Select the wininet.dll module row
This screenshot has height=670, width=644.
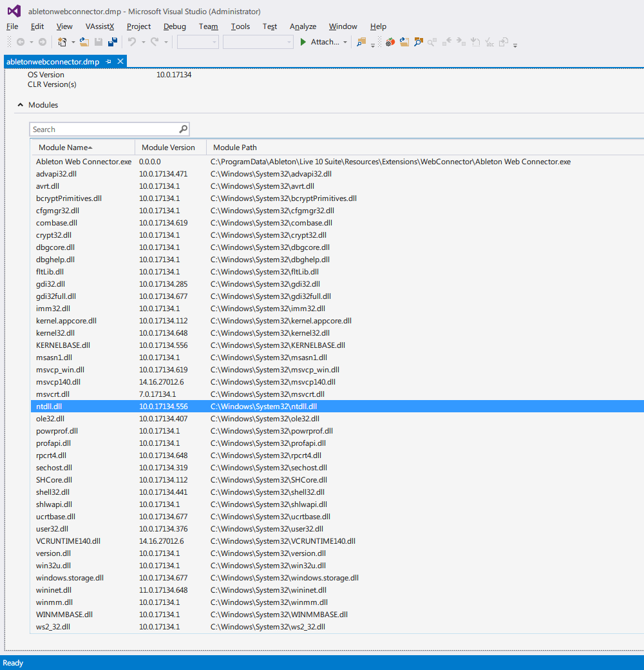(x=337, y=590)
